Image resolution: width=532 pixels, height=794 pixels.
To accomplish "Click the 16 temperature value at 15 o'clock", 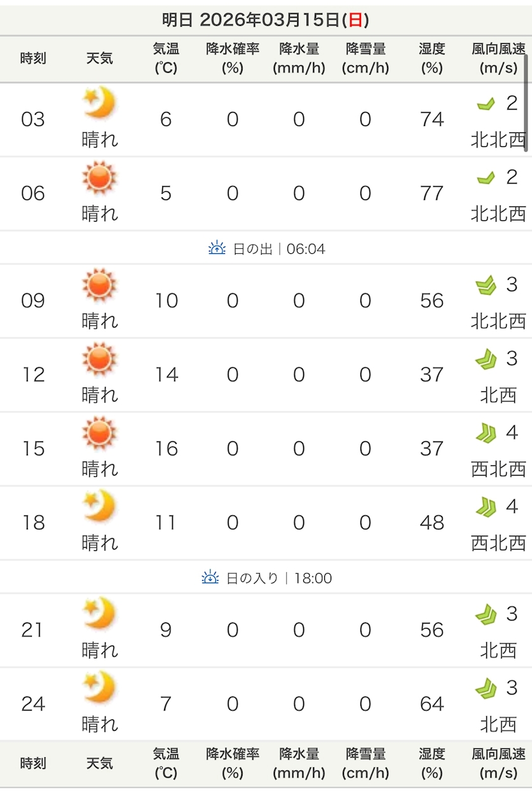I will (166, 448).
